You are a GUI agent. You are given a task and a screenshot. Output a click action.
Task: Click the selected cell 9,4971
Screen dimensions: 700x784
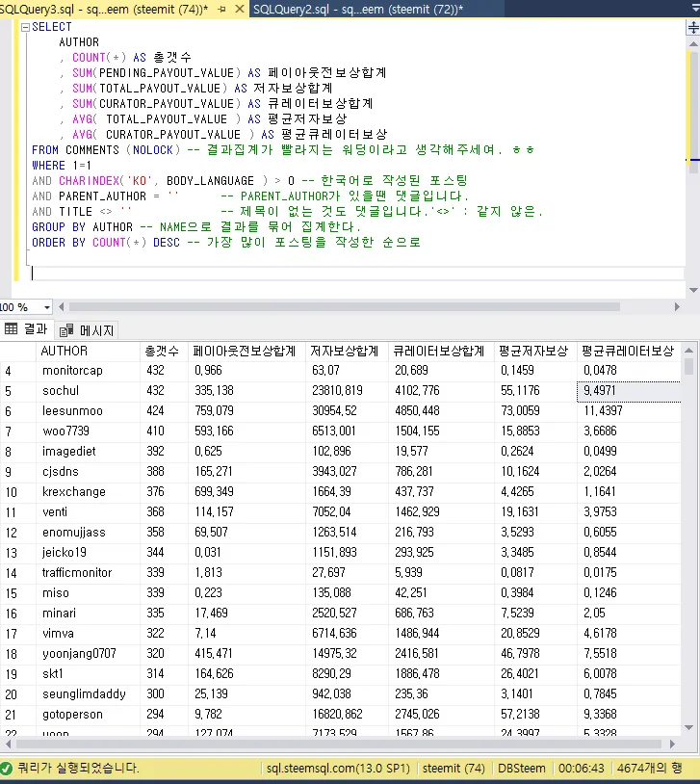click(629, 390)
